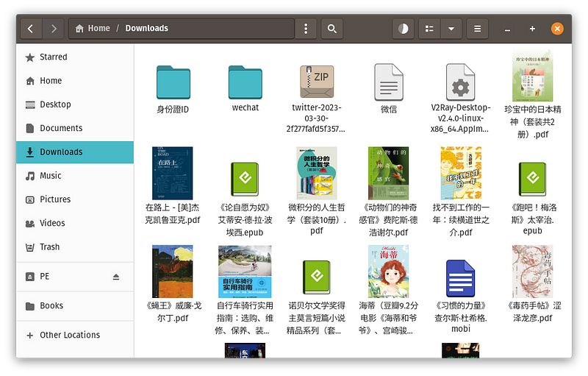Select 海蒂 book cover thumbnail
This screenshot has width=588, height=376.
point(389,272)
